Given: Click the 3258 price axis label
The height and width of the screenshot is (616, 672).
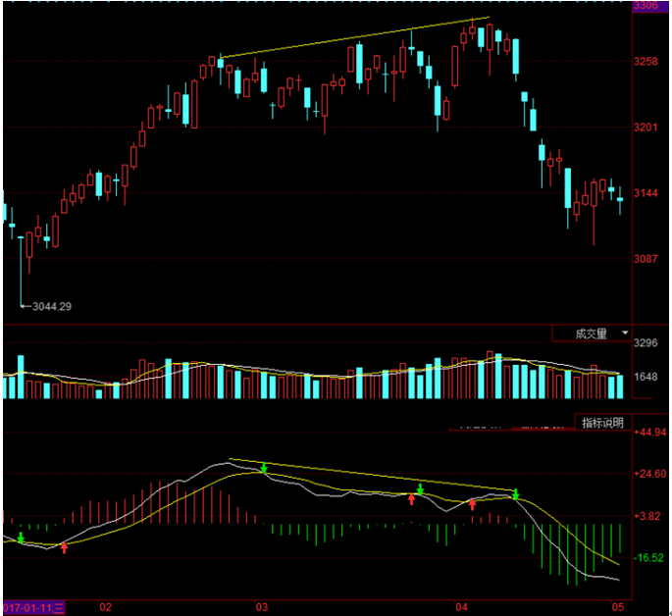Looking at the screenshot, I should pos(646,62).
